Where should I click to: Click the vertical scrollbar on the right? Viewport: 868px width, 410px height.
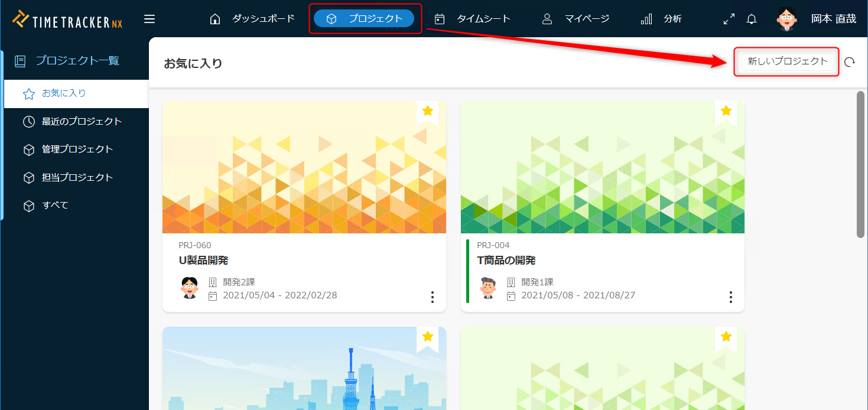click(x=860, y=164)
